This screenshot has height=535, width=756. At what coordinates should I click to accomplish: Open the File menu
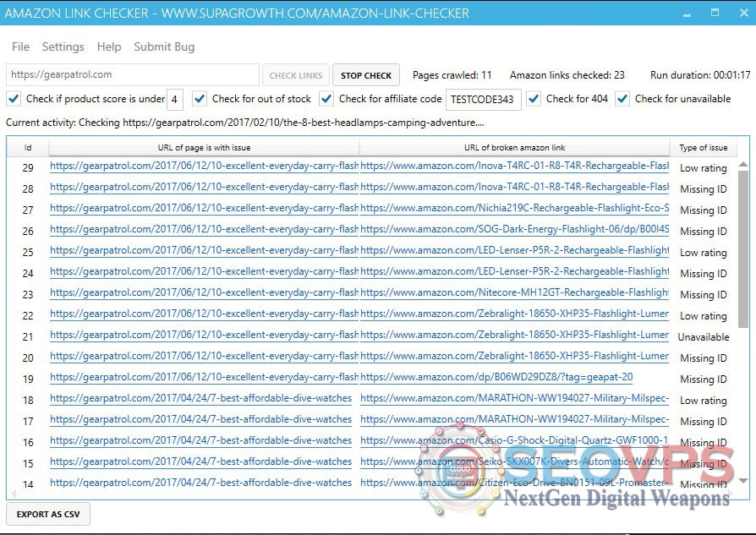[21, 46]
